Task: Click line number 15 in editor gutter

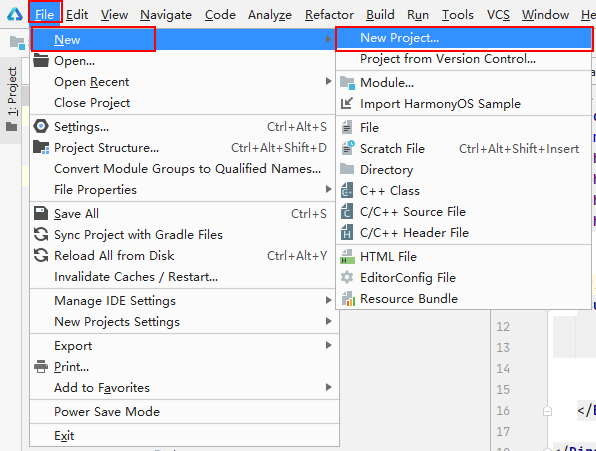Action: click(x=503, y=389)
